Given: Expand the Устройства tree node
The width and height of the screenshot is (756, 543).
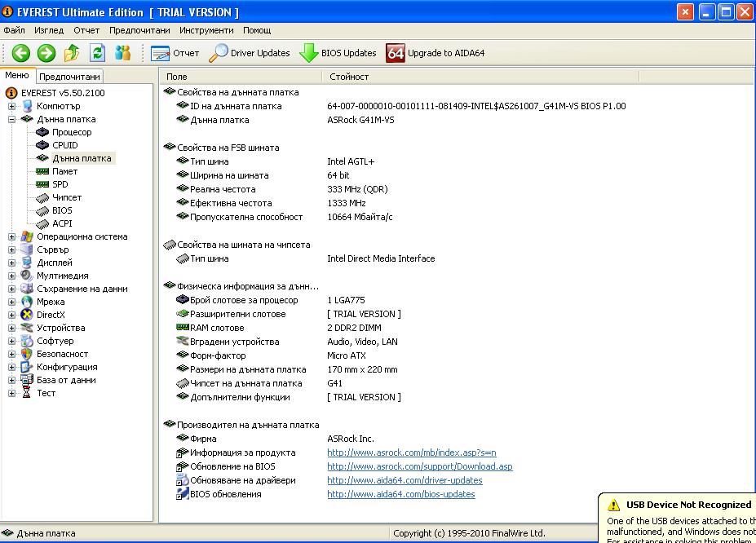Looking at the screenshot, I should pyautogui.click(x=11, y=328).
